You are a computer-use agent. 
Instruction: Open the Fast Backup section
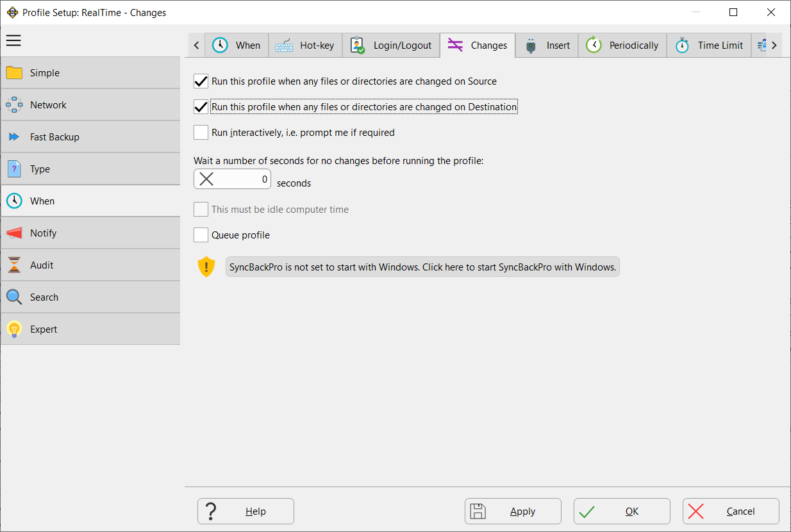90,137
